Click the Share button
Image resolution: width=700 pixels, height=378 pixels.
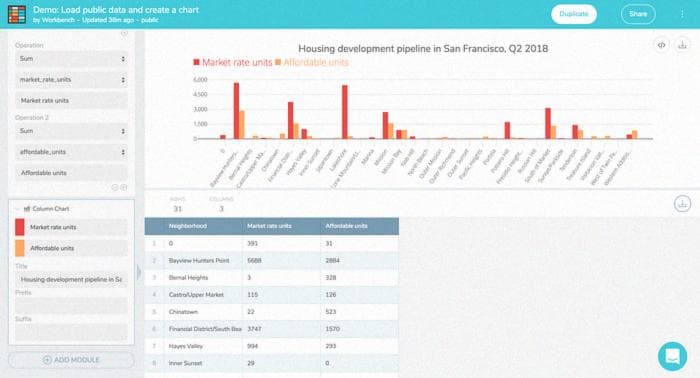(x=638, y=14)
